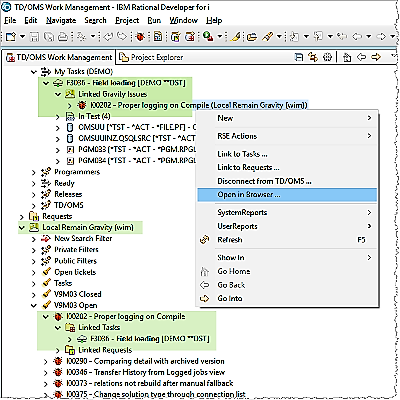Collapse the V9M03 Open node
The image size is (400, 400).
tap(34, 306)
